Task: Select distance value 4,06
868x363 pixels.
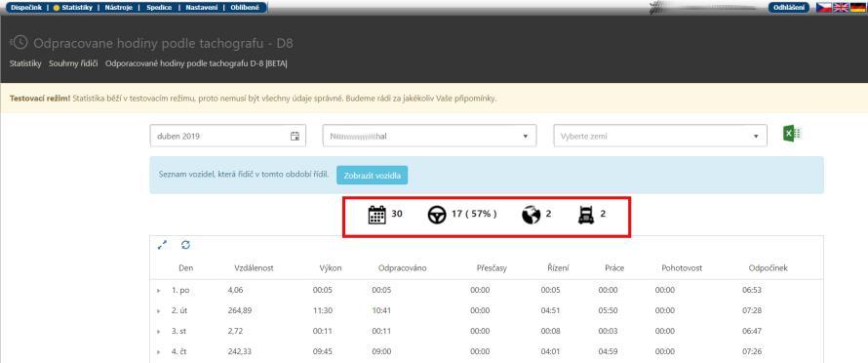Action: coord(236,290)
